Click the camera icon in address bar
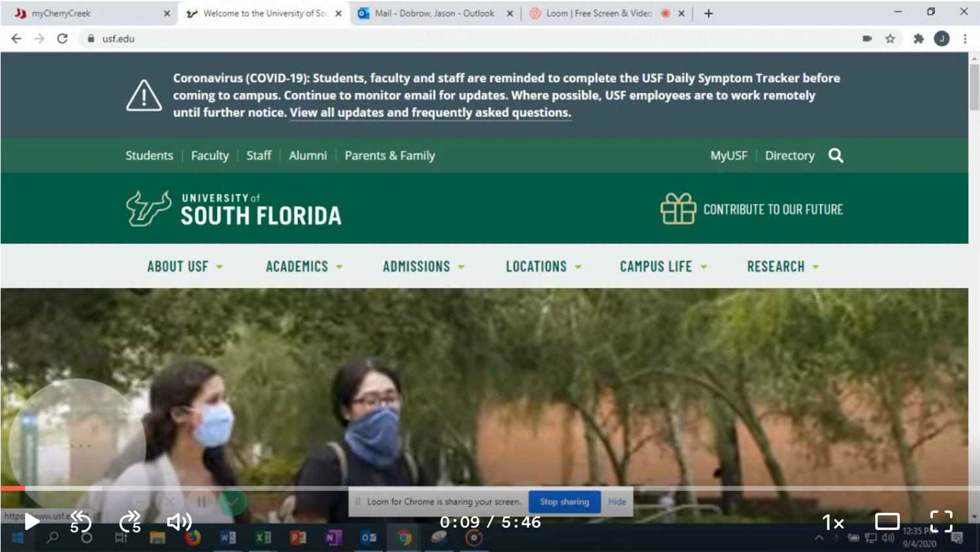Screen dimensions: 980x552 click(x=867, y=39)
